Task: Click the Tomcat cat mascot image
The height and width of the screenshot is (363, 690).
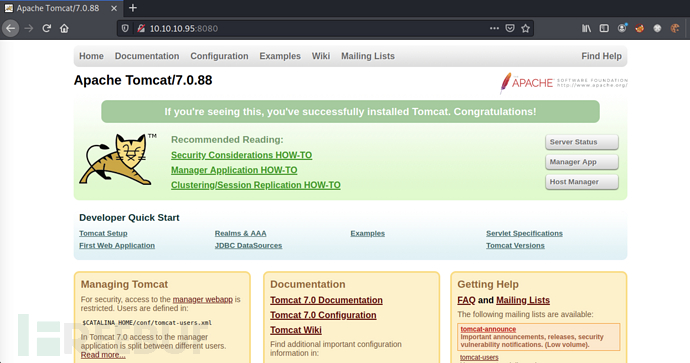Action: click(117, 159)
